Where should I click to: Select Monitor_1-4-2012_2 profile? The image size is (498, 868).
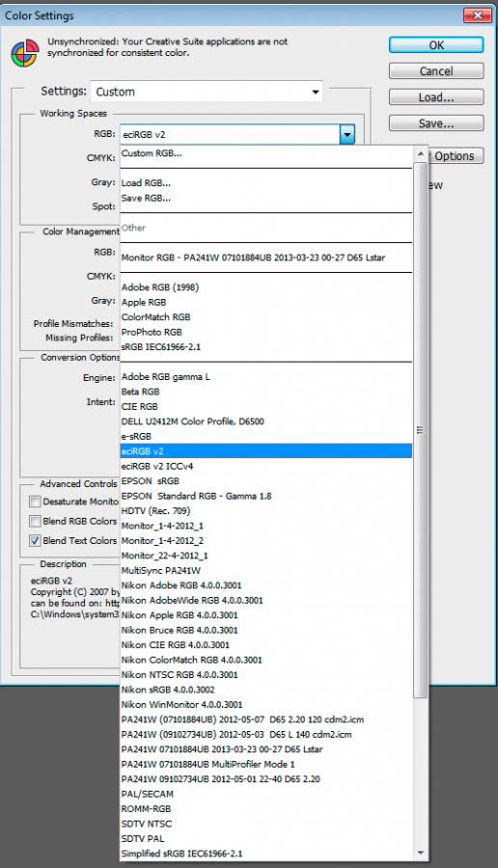(x=266, y=541)
